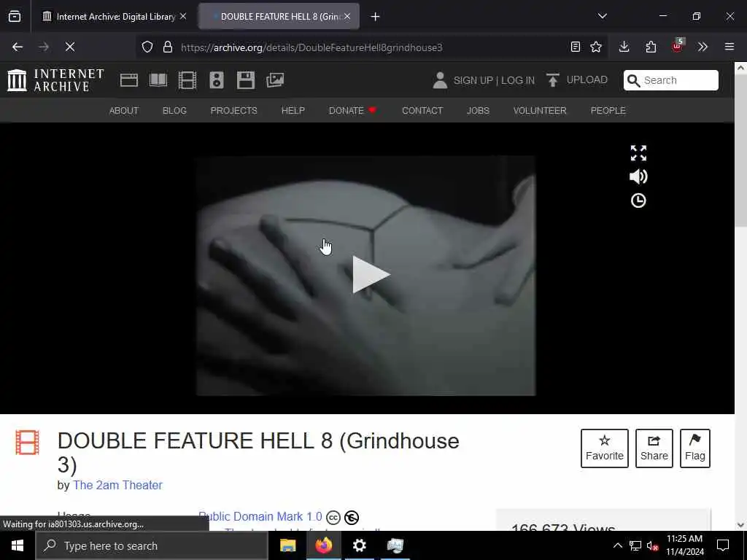This screenshot has width=747, height=560.
Task: Mute the video player volume
Action: [x=638, y=176]
